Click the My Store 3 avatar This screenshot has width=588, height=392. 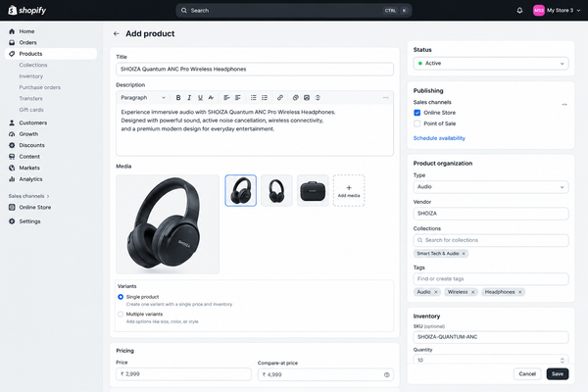(x=538, y=11)
